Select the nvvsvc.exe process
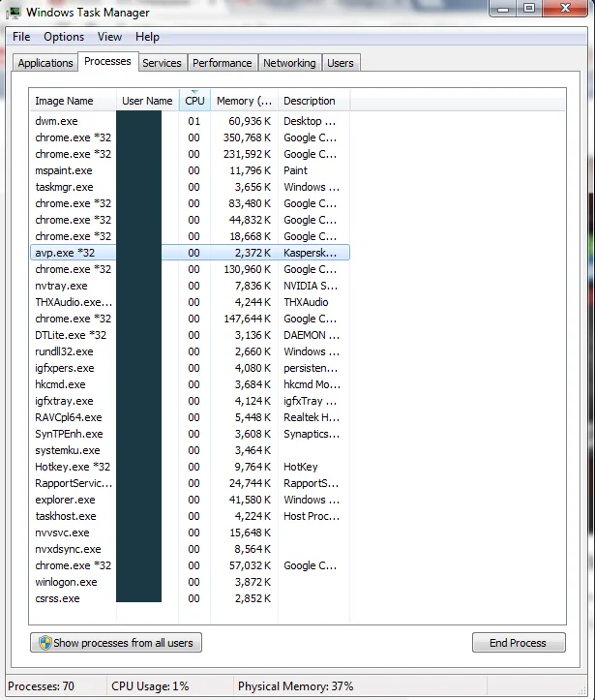The image size is (595, 700). point(190,533)
